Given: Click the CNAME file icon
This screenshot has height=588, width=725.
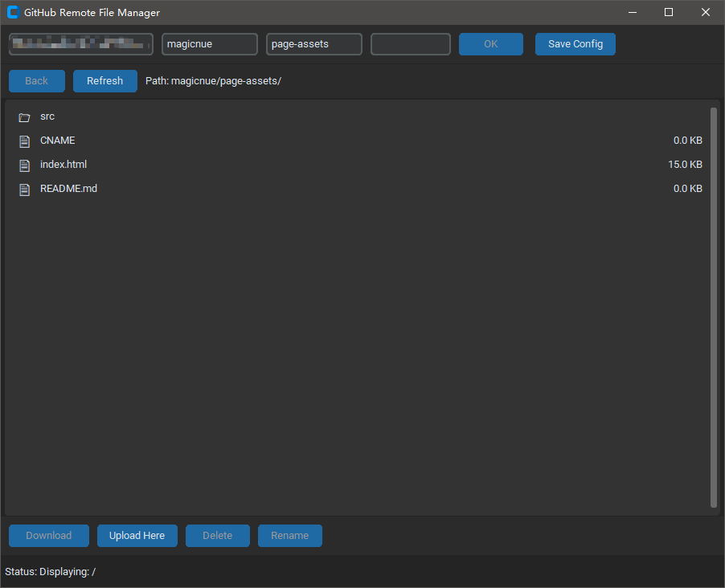Looking at the screenshot, I should point(24,141).
